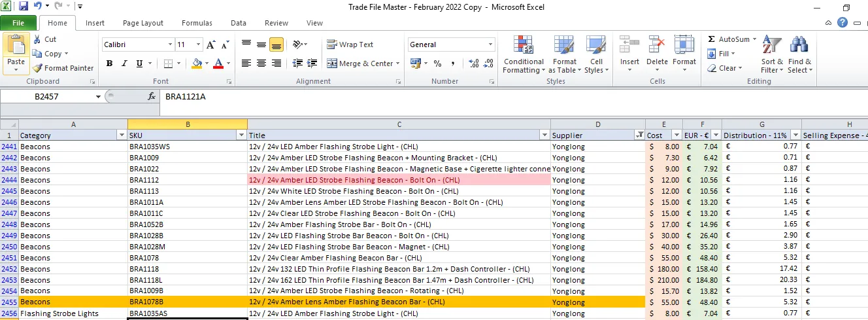
Task: Select row 2455 header
Action: point(9,302)
